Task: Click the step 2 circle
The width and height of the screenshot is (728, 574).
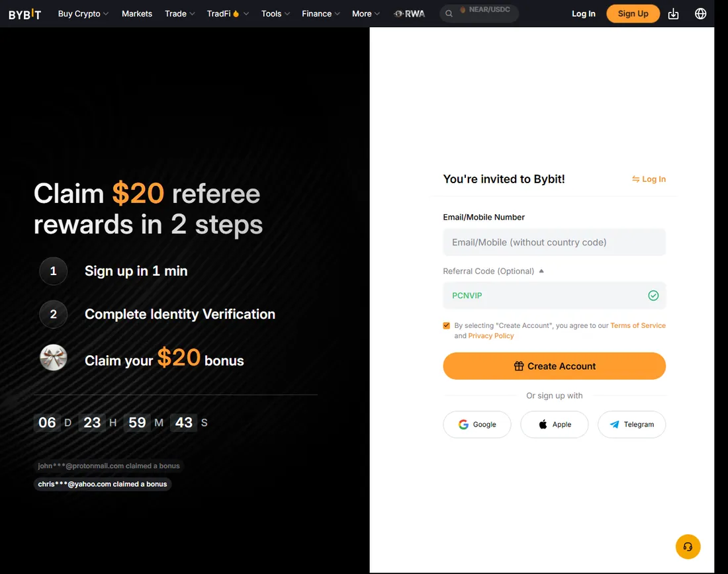Action: (54, 314)
